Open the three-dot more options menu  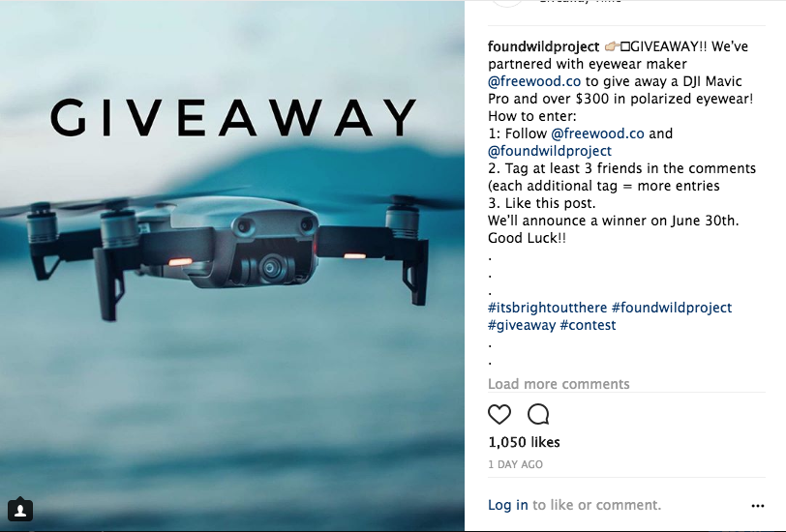[758, 506]
